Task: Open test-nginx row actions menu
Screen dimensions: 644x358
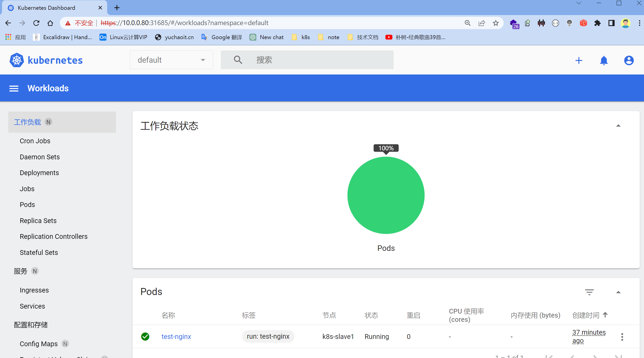Action: pos(622,337)
